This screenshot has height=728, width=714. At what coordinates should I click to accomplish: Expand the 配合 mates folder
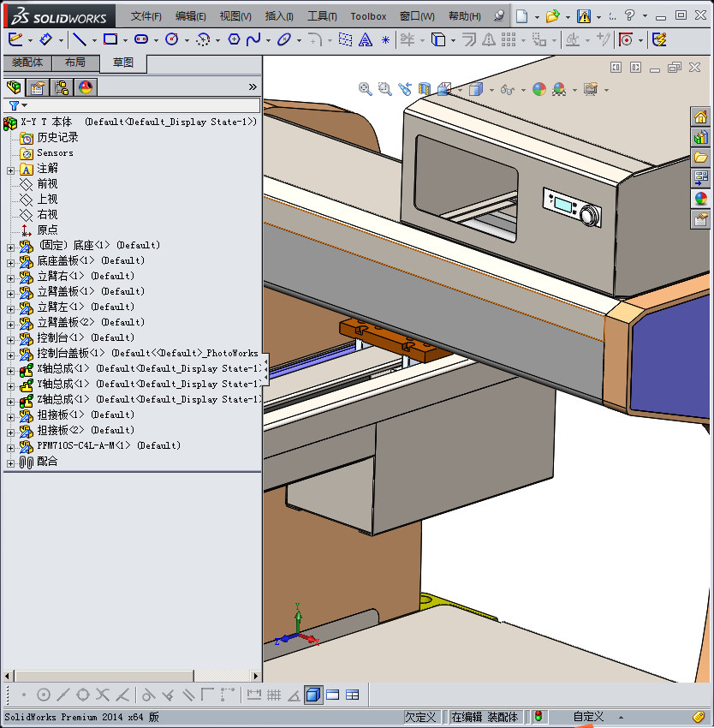point(10,462)
